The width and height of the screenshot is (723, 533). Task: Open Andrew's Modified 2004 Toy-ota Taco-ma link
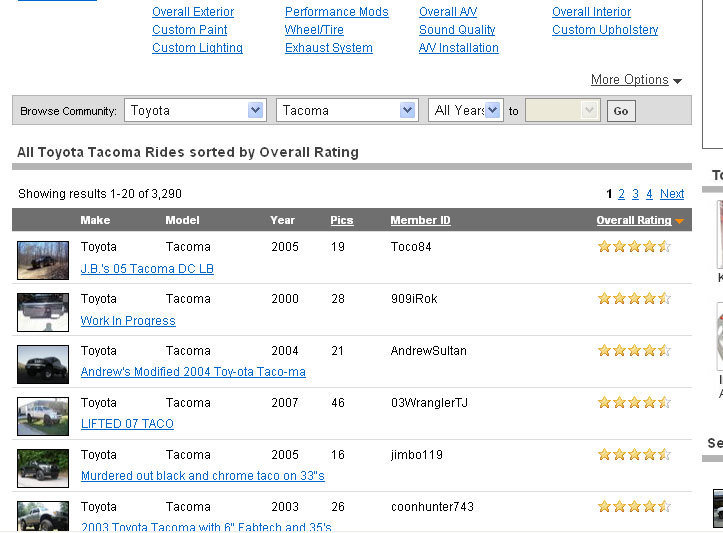193,372
